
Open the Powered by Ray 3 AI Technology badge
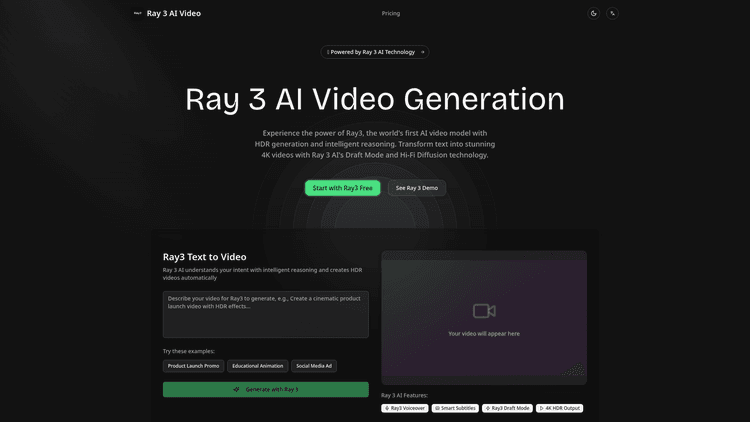pos(375,52)
